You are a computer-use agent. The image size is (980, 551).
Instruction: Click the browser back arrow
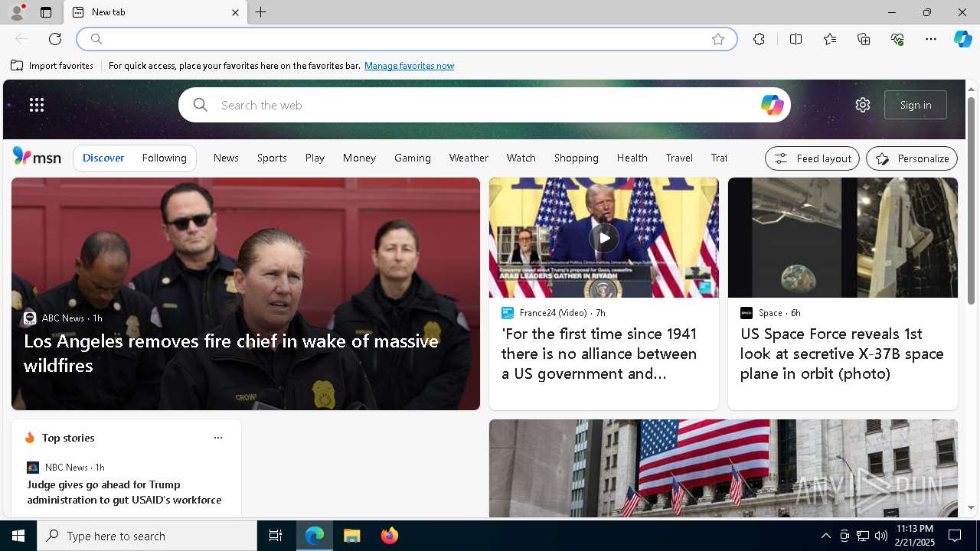pyautogui.click(x=21, y=39)
